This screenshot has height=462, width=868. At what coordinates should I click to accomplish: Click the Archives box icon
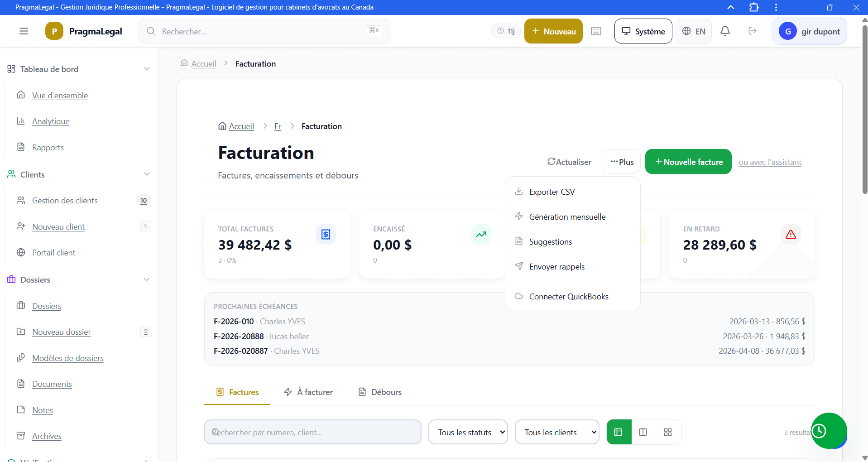21,436
